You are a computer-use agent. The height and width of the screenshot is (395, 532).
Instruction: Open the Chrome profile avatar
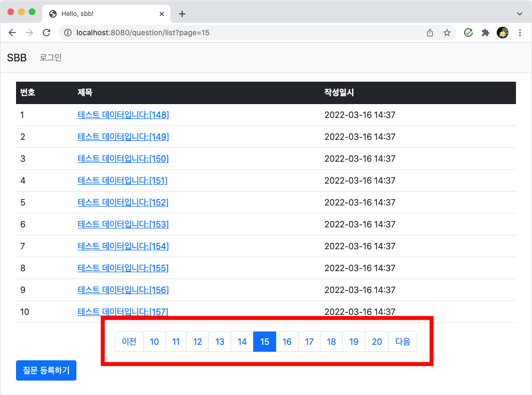click(503, 33)
